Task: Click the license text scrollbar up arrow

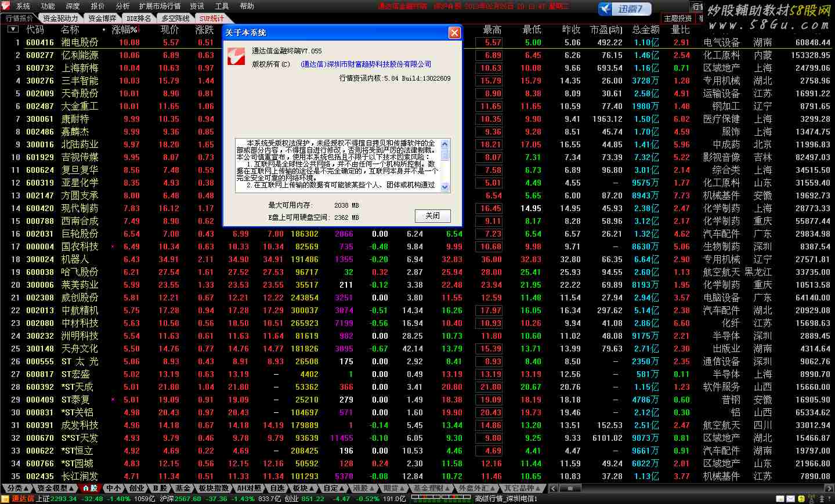Action: pos(444,143)
